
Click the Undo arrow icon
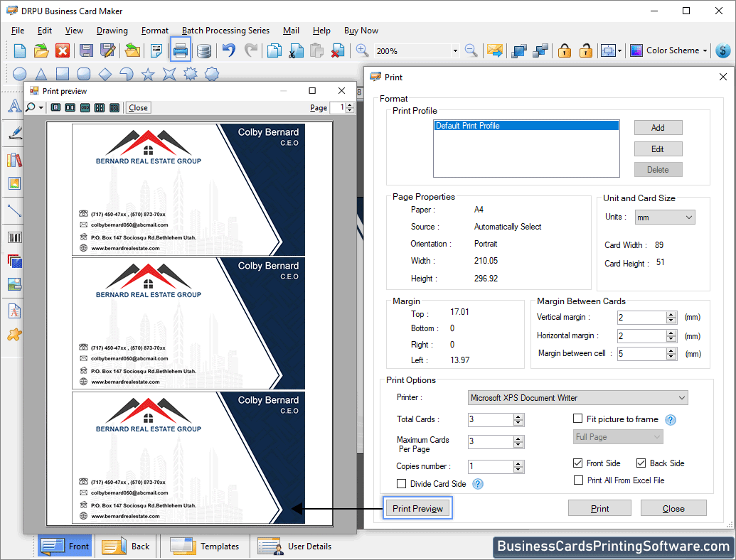pos(228,50)
